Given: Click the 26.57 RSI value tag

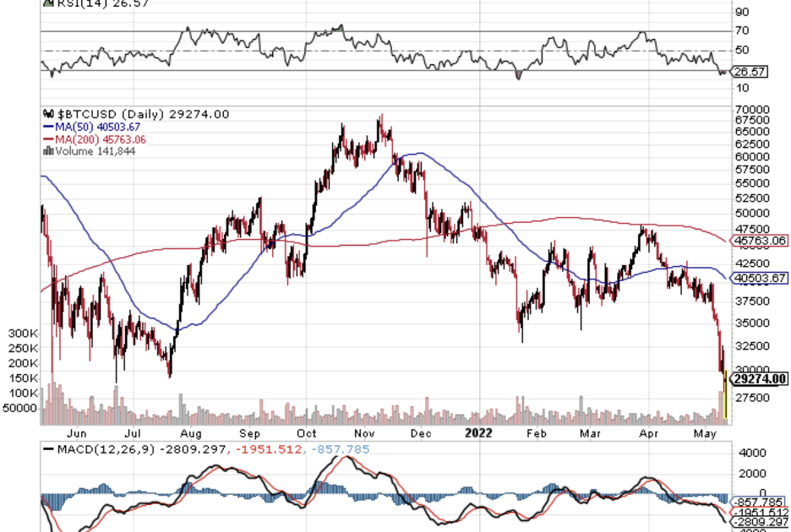Looking at the screenshot, I should (x=750, y=72).
